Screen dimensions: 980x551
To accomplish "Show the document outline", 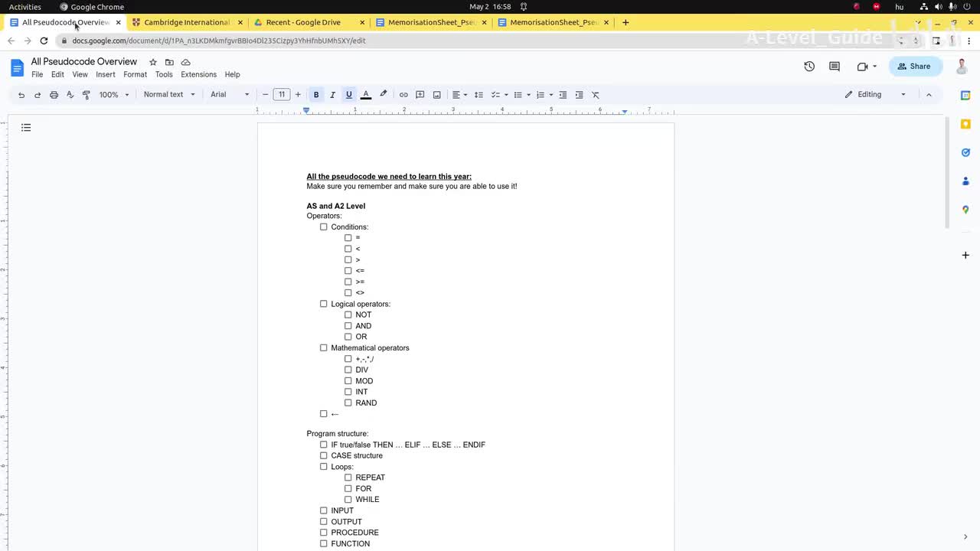I will pyautogui.click(x=26, y=128).
